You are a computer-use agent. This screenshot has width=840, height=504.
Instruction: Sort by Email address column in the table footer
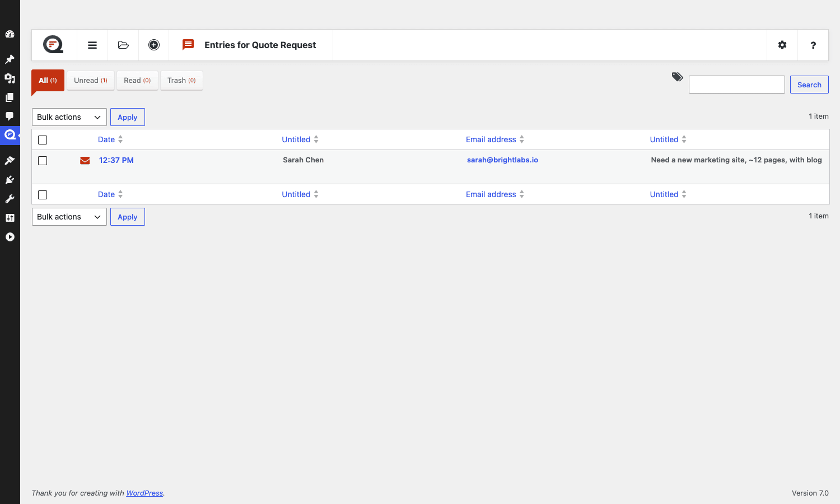coord(495,194)
